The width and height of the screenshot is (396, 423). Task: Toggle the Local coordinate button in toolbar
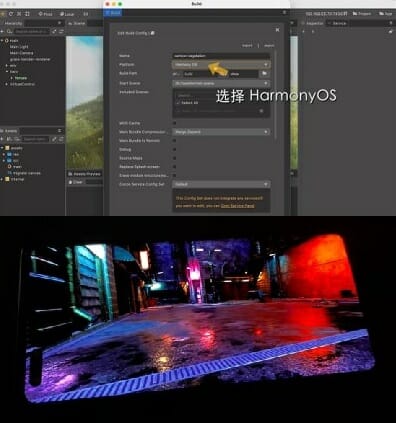click(67, 14)
